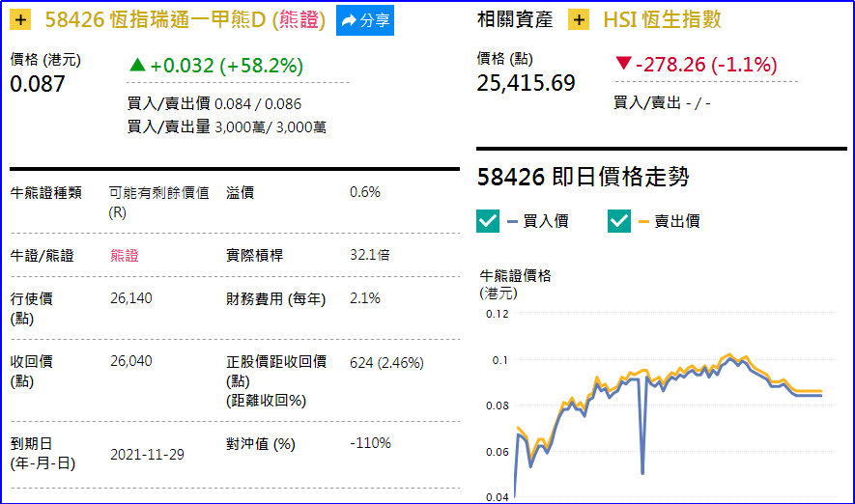Click the 實際槓桿 label

(x=255, y=256)
